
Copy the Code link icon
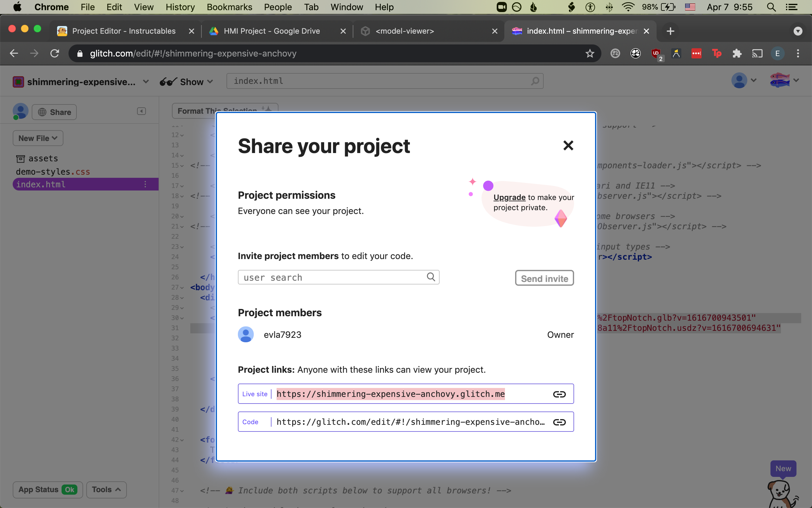tap(559, 422)
